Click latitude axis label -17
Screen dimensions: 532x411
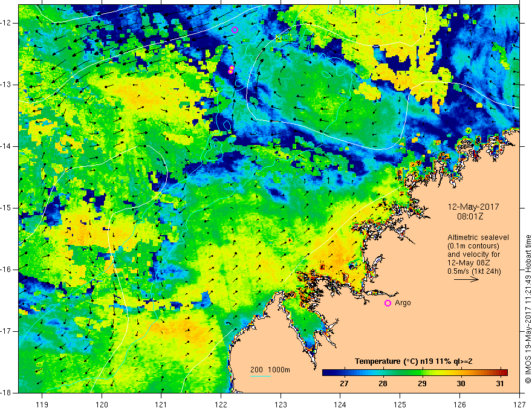pos(6,331)
